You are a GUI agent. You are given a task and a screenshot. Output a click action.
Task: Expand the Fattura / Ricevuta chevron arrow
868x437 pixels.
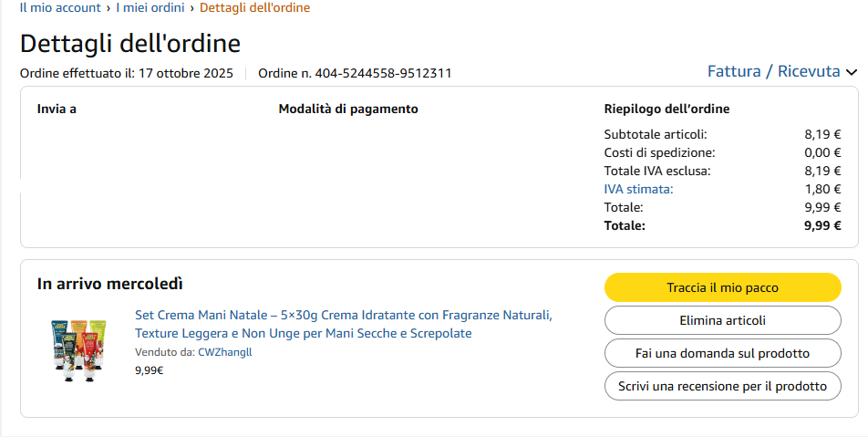[852, 72]
